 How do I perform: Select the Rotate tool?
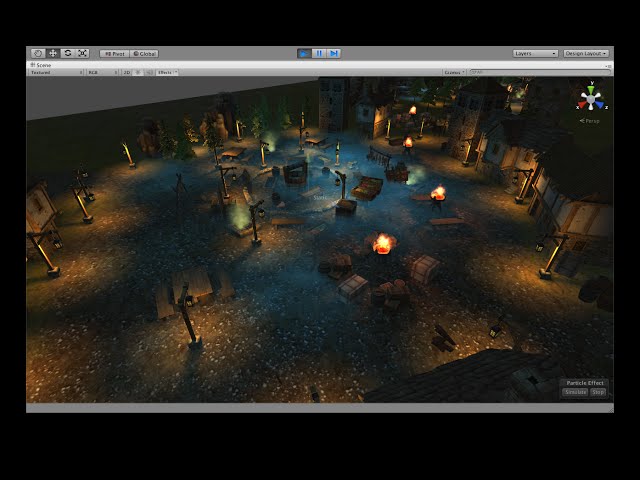(x=68, y=53)
